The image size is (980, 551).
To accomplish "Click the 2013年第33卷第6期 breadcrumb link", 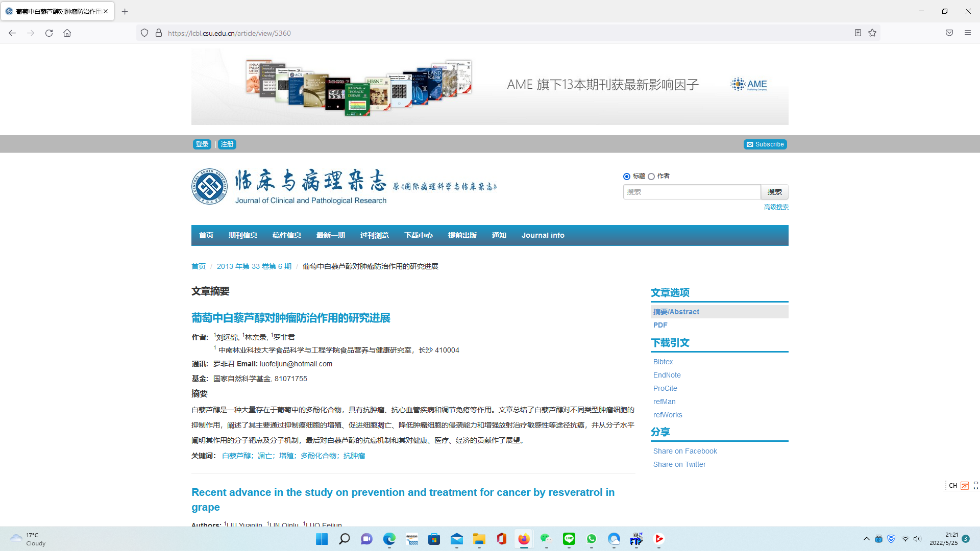I will click(x=254, y=266).
